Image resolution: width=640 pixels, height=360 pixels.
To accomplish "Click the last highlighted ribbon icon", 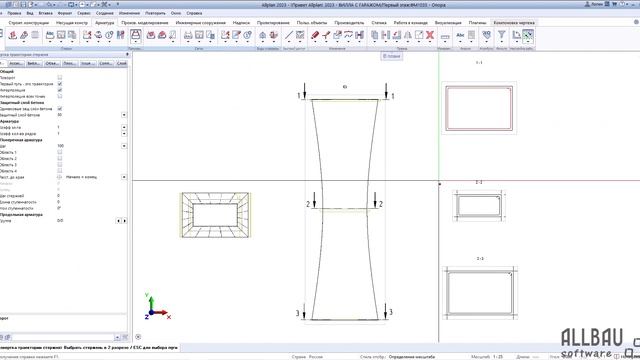I will pos(528,36).
